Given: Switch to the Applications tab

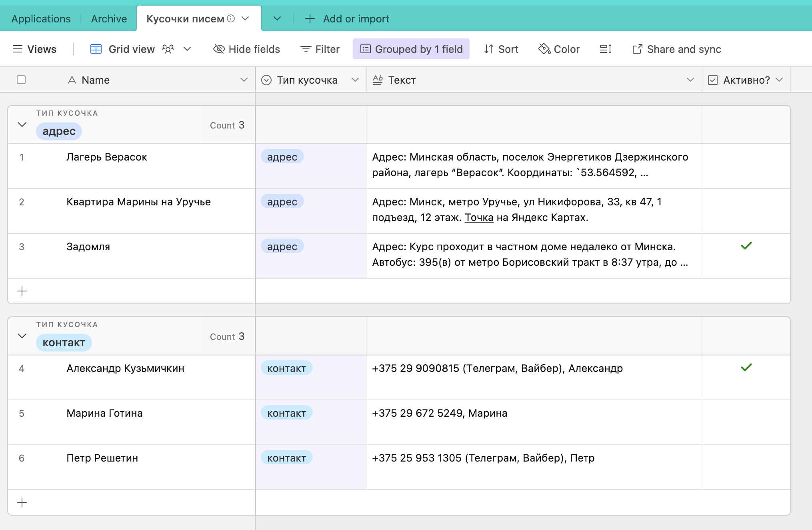Looking at the screenshot, I should pyautogui.click(x=41, y=19).
